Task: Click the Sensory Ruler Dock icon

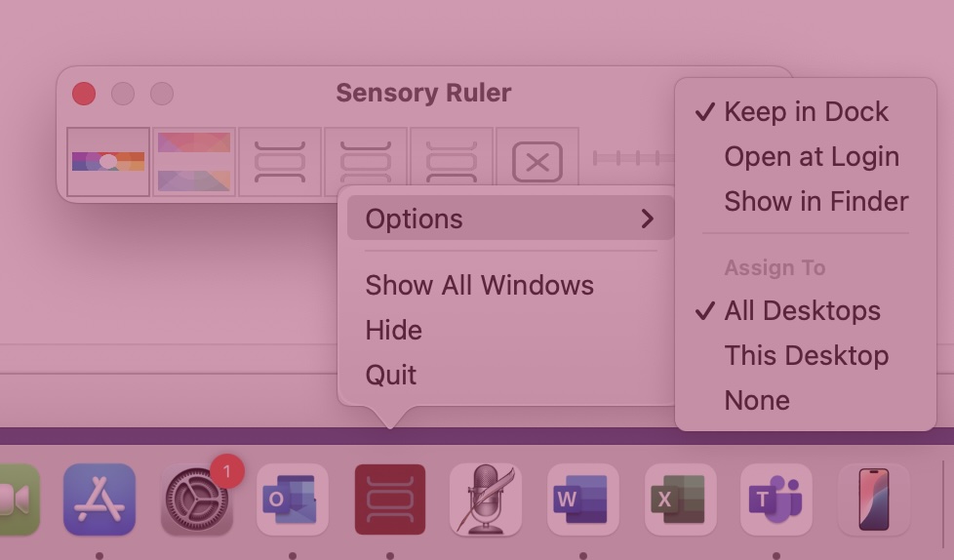Action: point(390,500)
